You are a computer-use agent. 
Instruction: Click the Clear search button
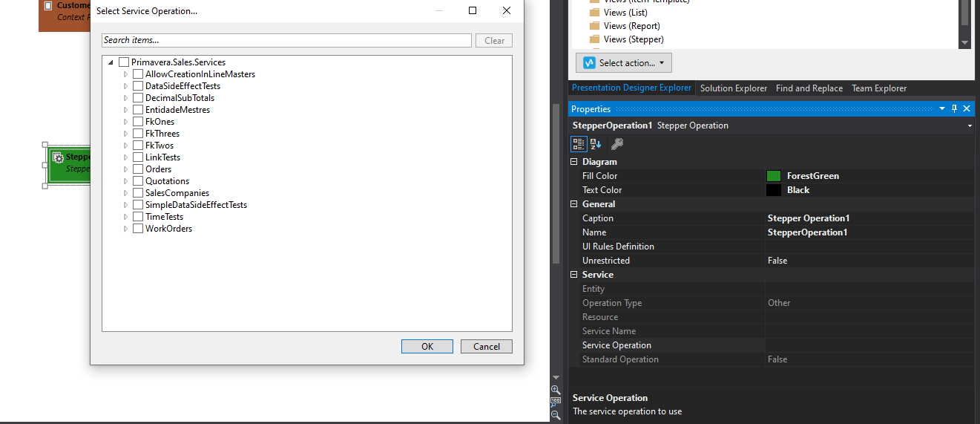[495, 41]
